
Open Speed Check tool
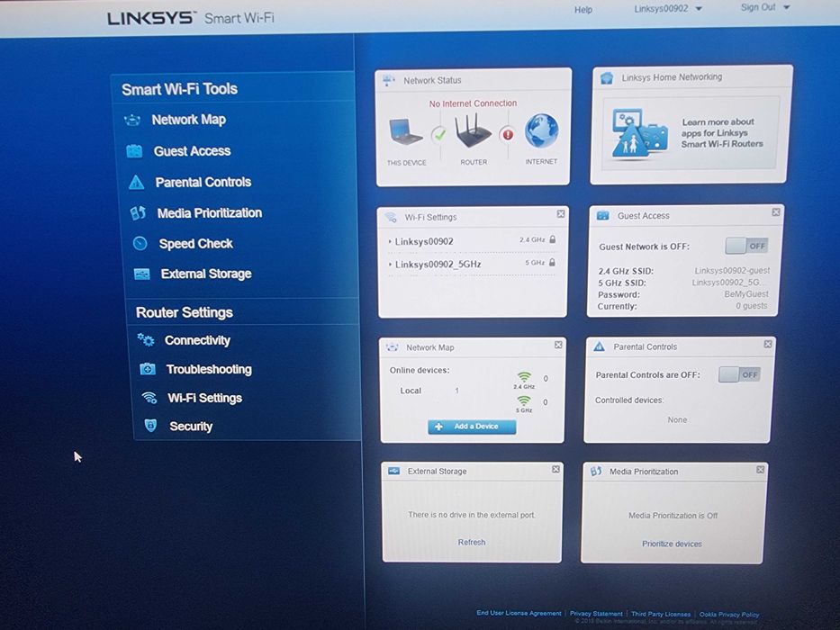pyautogui.click(x=196, y=244)
